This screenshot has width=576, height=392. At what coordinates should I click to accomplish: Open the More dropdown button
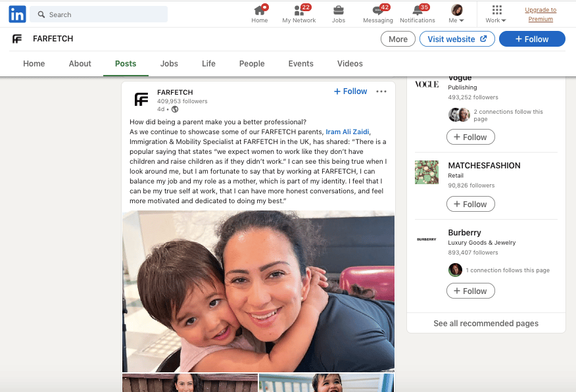(398, 39)
